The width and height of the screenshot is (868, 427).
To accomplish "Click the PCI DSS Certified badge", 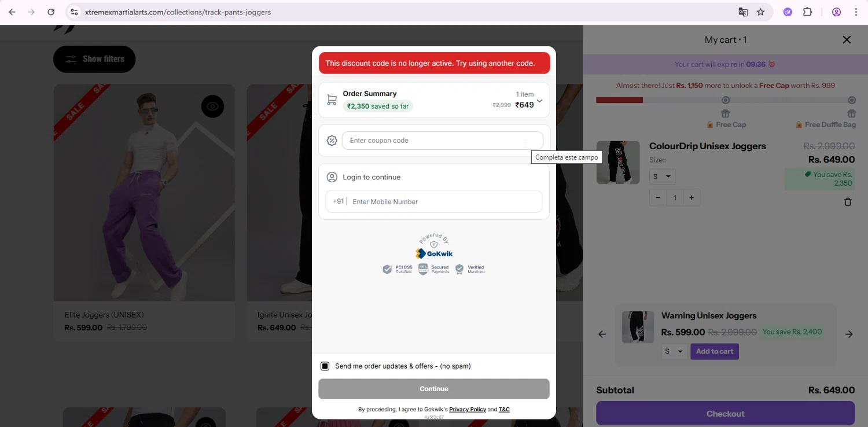I will [x=398, y=270].
